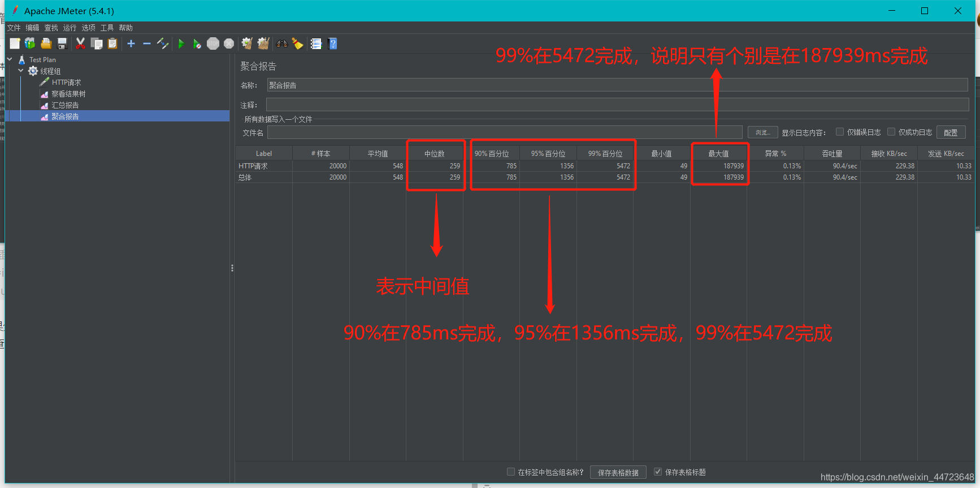Click the 保存表格数据 button
980x488 pixels.
click(618, 472)
